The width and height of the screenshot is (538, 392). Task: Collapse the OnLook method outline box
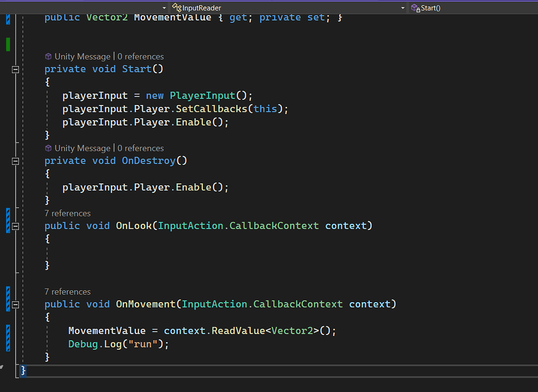coord(16,226)
